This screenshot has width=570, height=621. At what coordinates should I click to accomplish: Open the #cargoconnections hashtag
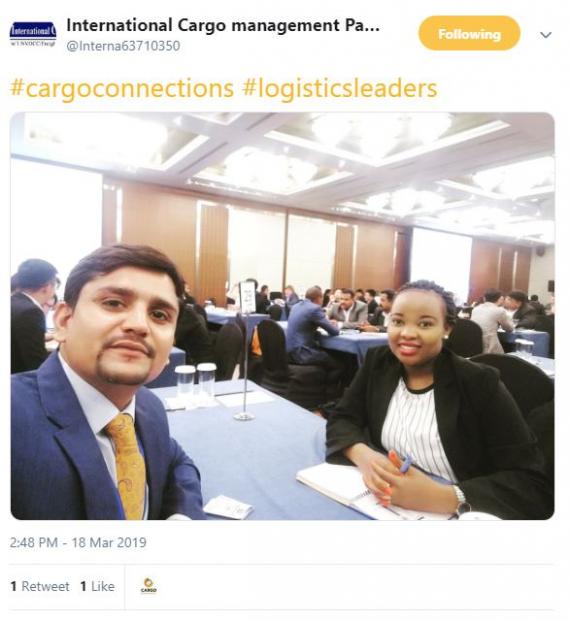click(x=122, y=88)
